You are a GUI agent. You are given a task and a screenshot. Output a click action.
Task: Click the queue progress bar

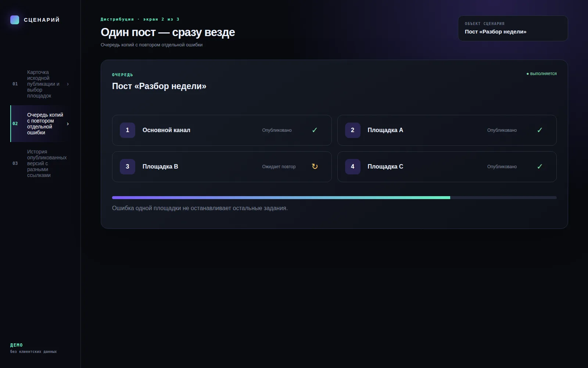(334, 198)
